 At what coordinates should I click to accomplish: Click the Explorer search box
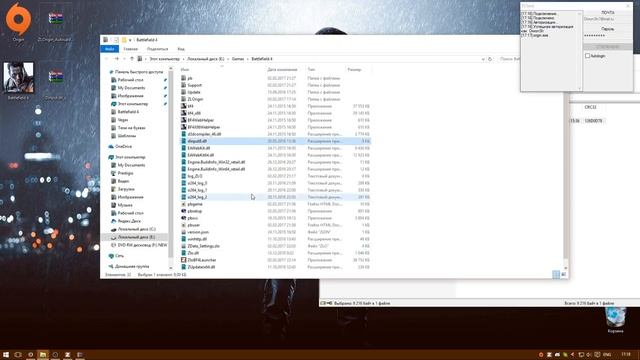[x=509, y=59]
